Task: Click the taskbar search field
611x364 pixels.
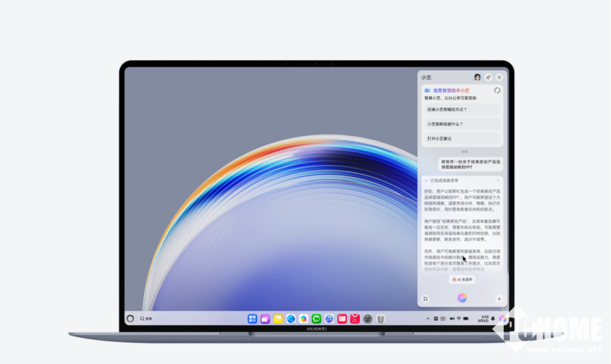Action: click(x=147, y=318)
